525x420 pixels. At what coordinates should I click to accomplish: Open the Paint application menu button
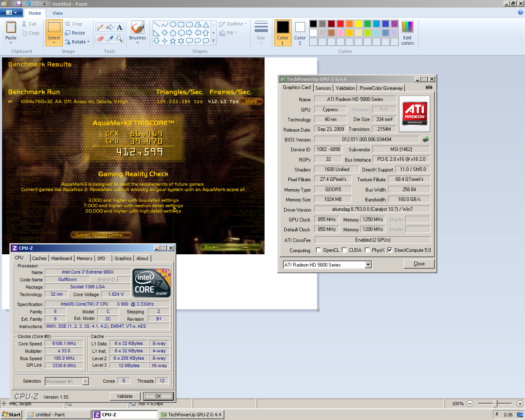(x=11, y=13)
